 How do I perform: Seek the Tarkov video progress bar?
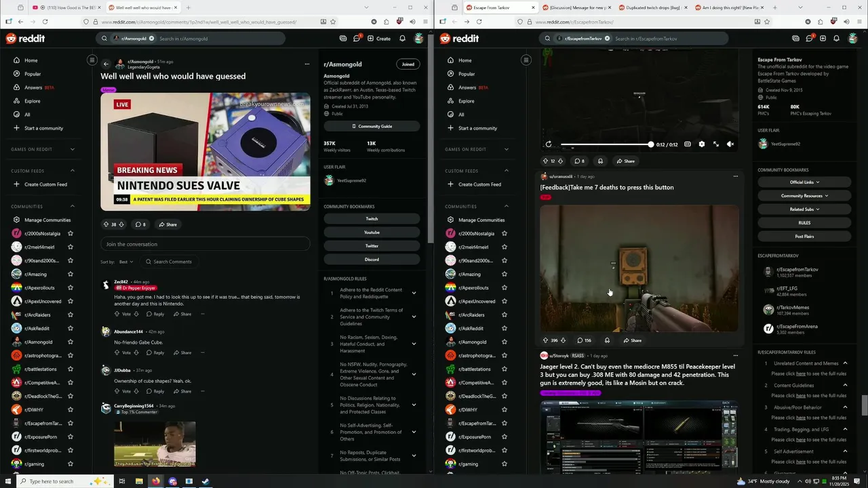click(606, 144)
